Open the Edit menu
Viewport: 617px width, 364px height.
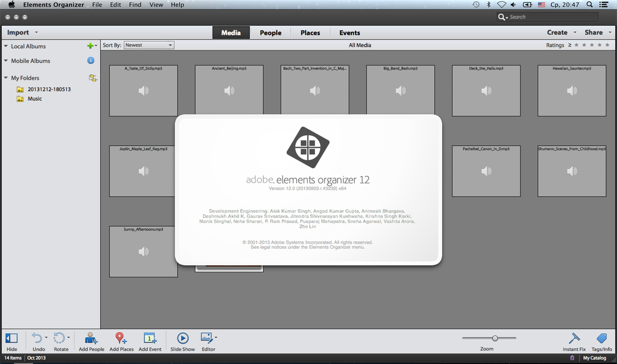pos(116,4)
